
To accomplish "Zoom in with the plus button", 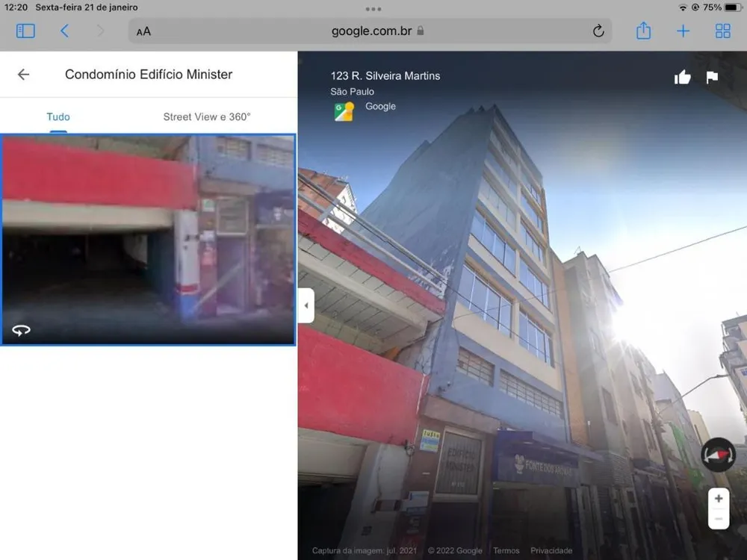I will click(719, 499).
